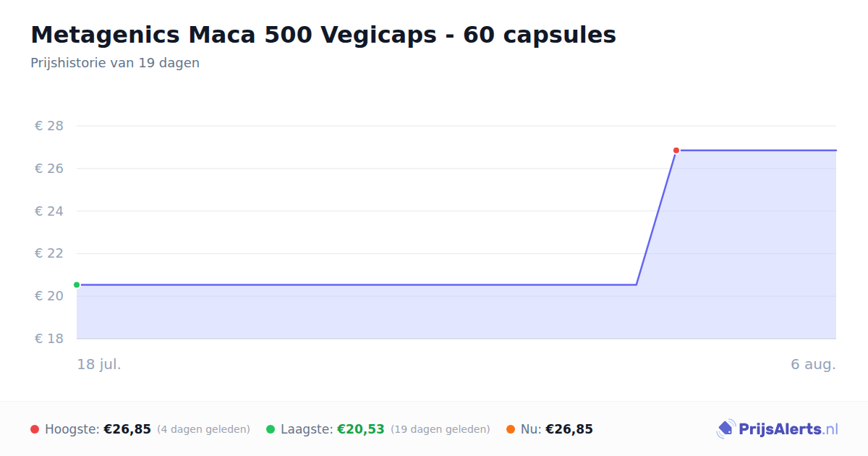Image resolution: width=868 pixels, height=456 pixels.
Task: Click the red highest-price dot on chart
Action: (676, 151)
